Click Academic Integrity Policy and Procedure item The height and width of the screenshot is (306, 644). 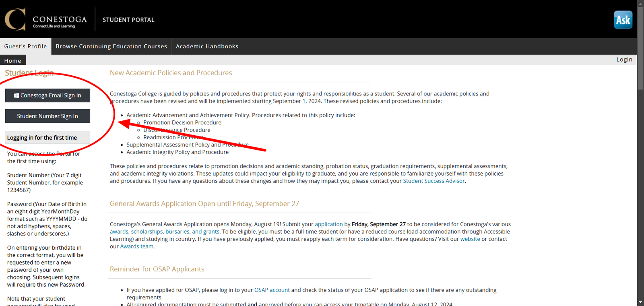[178, 152]
